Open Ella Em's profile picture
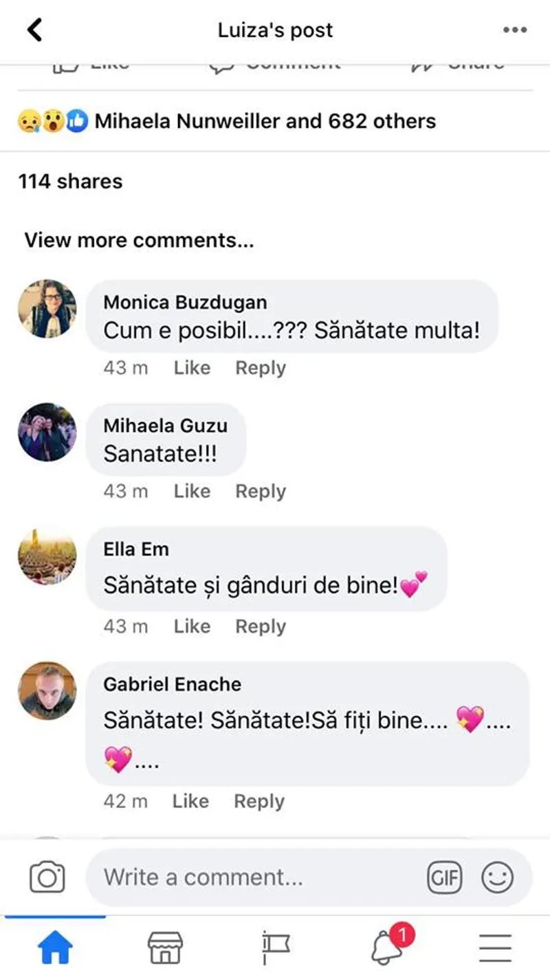Screen dimensions: 550x980 point(47,556)
